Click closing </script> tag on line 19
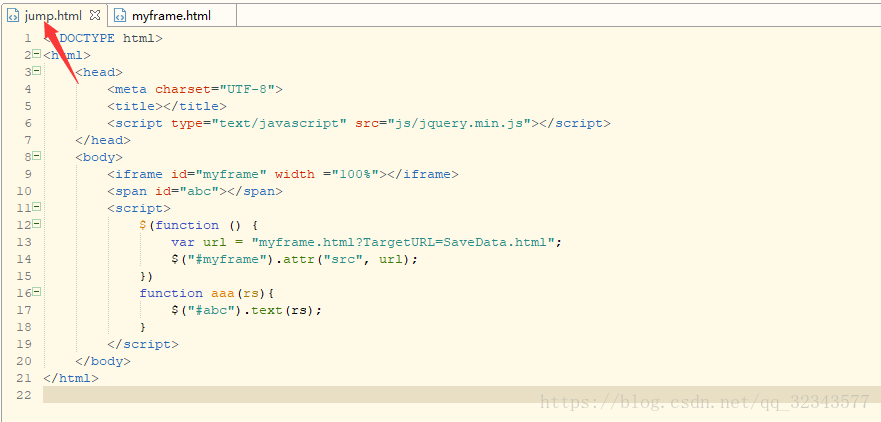This screenshot has width=881, height=422. coord(143,344)
